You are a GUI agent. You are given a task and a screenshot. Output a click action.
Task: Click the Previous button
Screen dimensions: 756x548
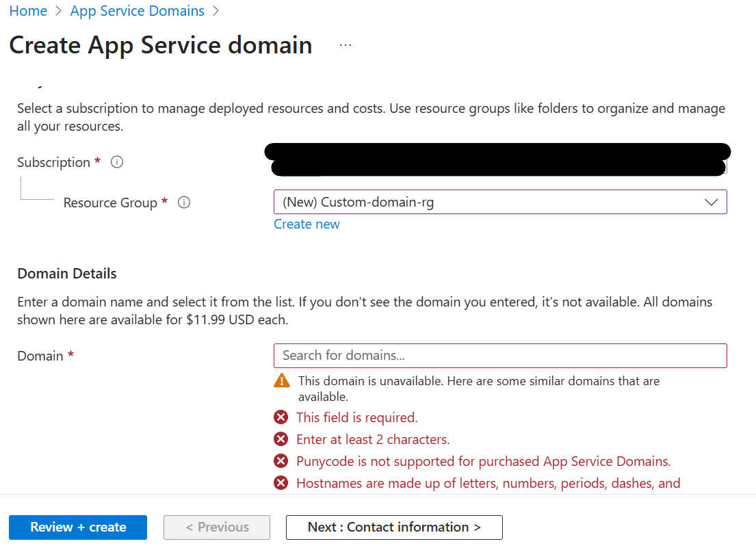point(217,527)
